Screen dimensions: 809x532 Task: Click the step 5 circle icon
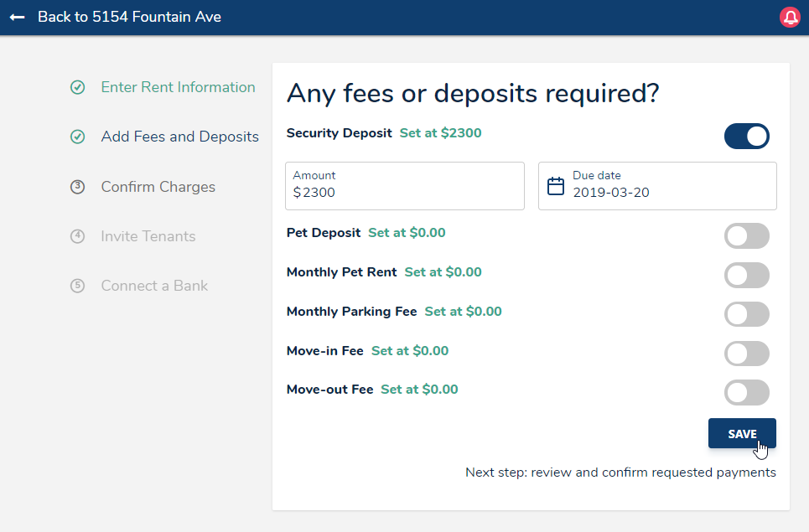click(77, 286)
